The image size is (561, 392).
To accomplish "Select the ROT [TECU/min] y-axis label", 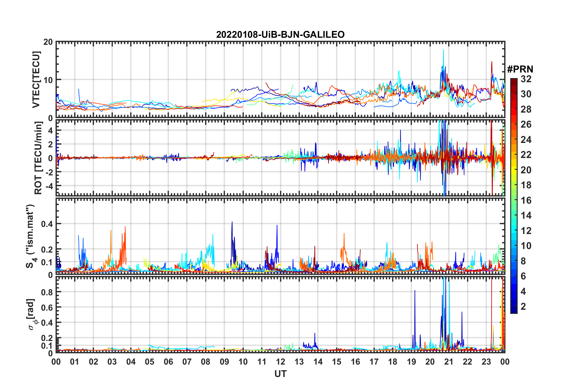I will 38,158.
